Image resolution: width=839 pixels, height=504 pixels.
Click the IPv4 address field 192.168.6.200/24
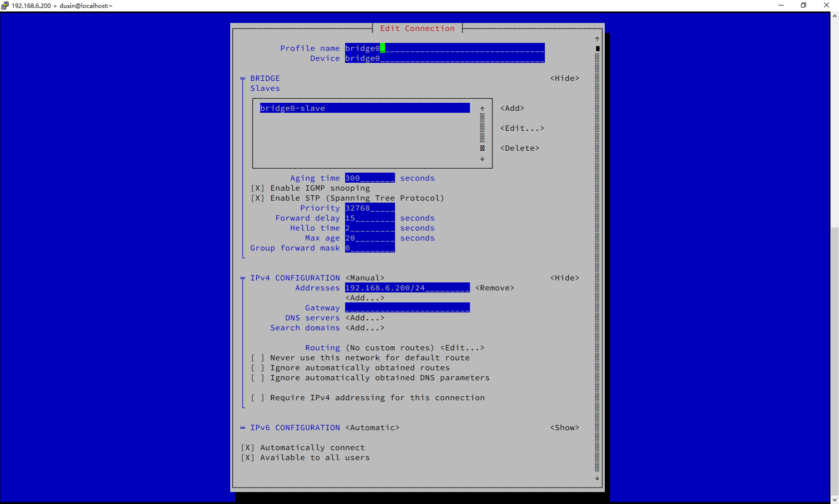click(x=408, y=288)
